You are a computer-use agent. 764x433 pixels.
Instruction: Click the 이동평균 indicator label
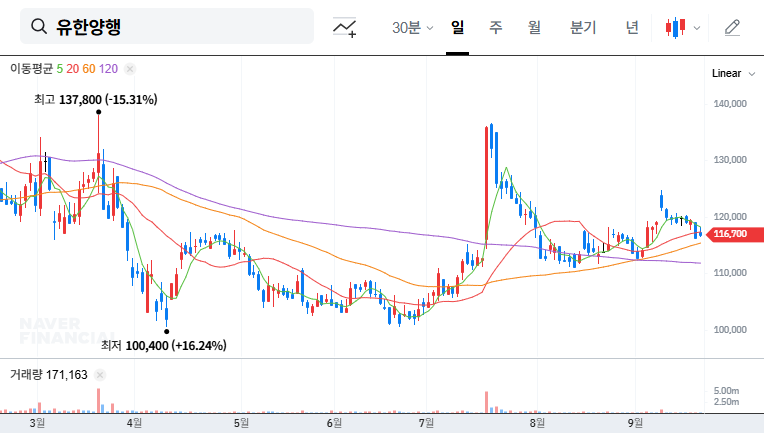pyautogui.click(x=31, y=69)
